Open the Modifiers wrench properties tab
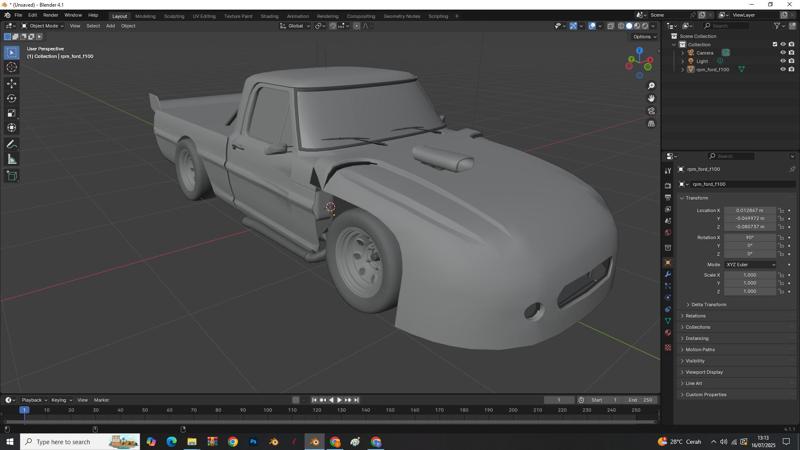800x450 pixels. coord(668,274)
